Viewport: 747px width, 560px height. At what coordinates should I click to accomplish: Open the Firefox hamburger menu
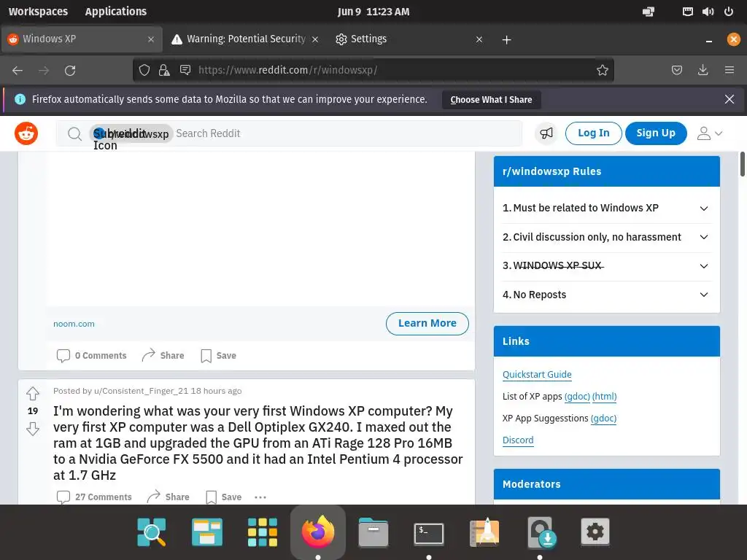tap(729, 71)
